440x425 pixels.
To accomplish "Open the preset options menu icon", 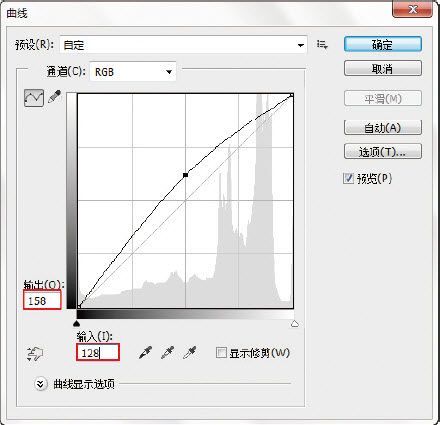I will coord(322,44).
